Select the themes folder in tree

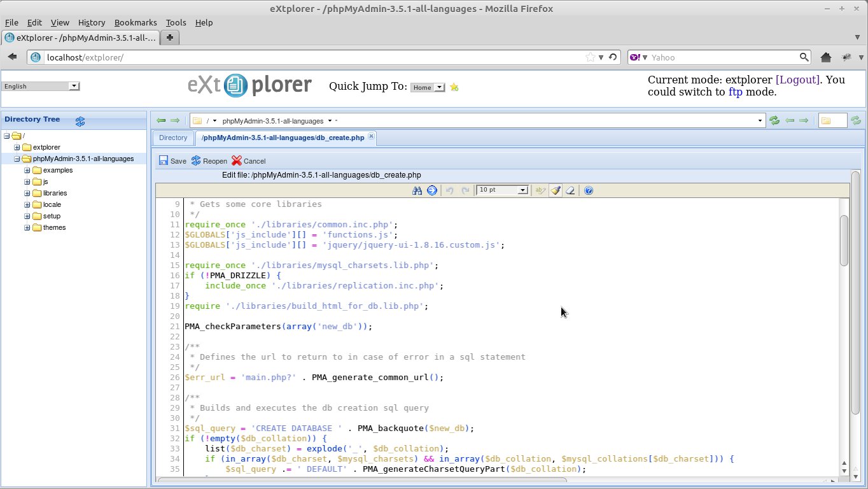(54, 227)
